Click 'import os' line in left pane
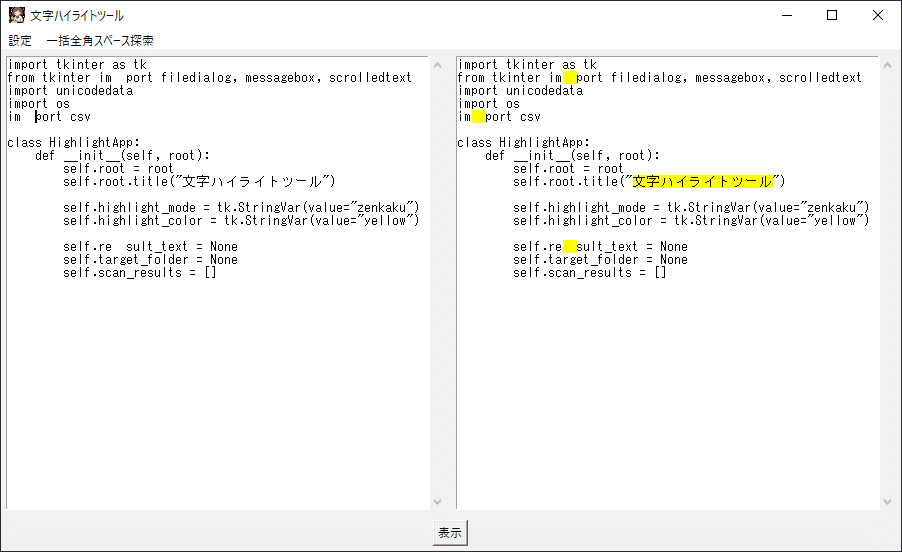The image size is (902, 552). pos(39,104)
